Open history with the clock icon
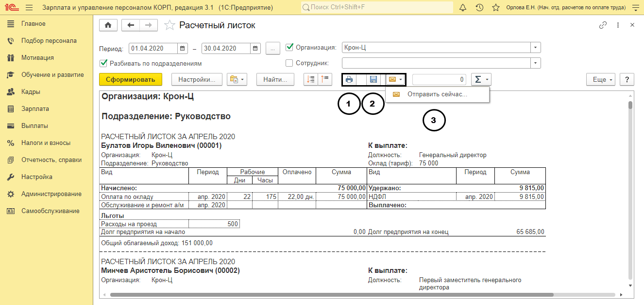 [x=479, y=8]
